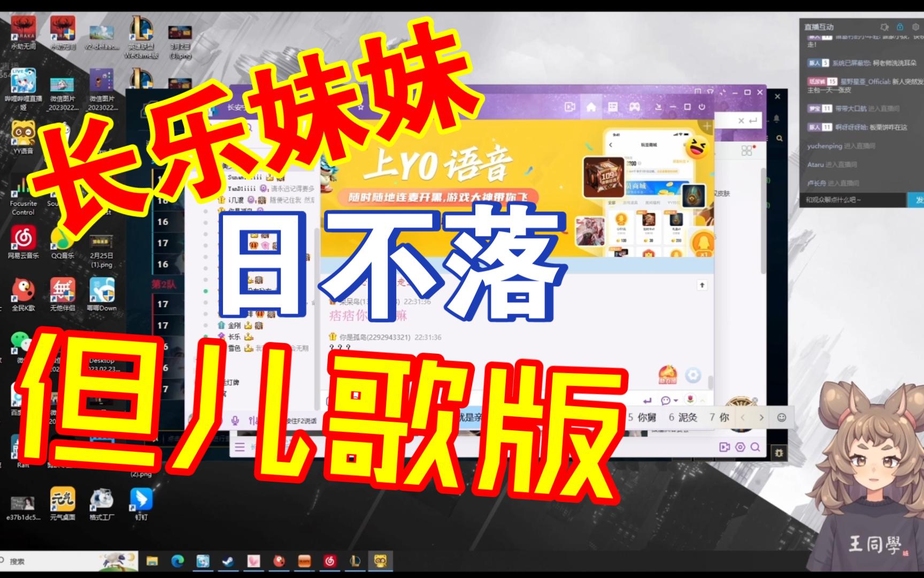Image resolution: width=924 pixels, height=578 pixels.
Task: Launch 全民K歌 desktop shortcut
Action: tap(23, 295)
